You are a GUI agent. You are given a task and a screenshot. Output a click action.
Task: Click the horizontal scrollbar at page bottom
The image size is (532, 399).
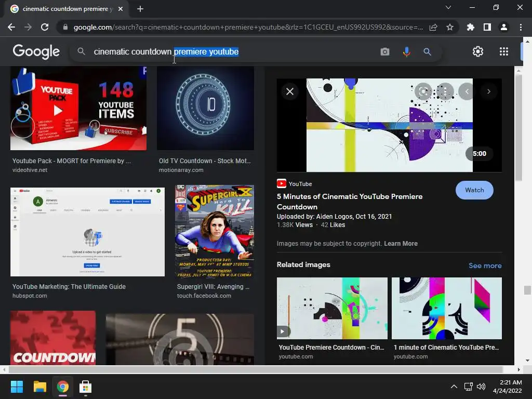pos(256,369)
